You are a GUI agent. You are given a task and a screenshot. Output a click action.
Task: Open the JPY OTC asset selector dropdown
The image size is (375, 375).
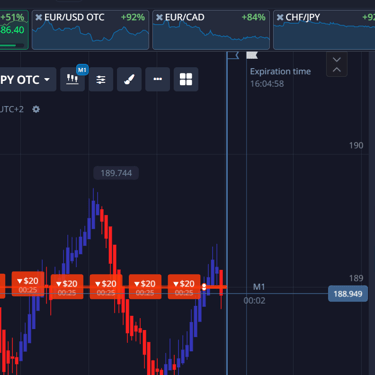(28, 79)
